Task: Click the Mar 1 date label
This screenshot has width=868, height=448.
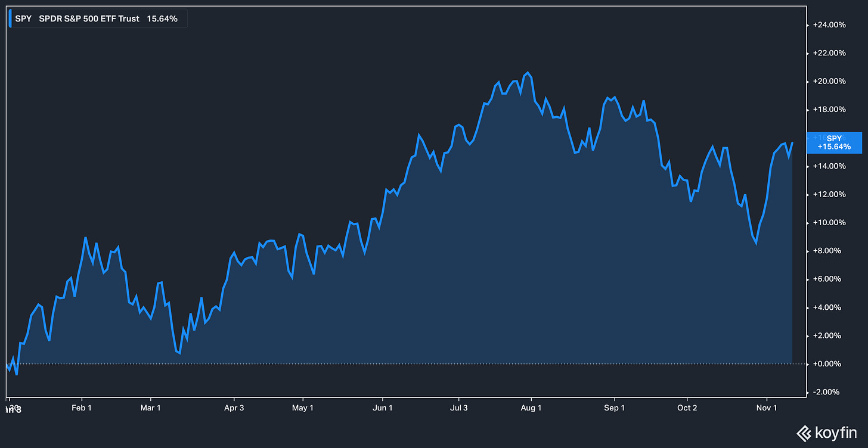Action: 151,408
